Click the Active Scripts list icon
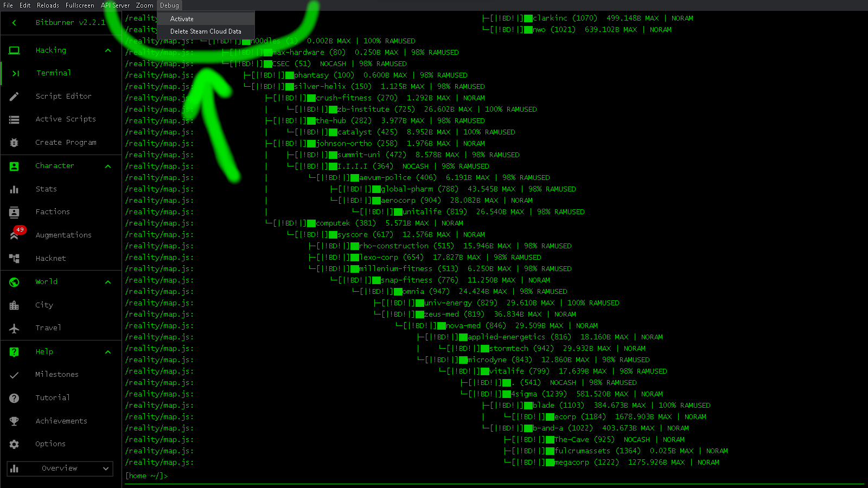The image size is (868, 488). point(14,119)
